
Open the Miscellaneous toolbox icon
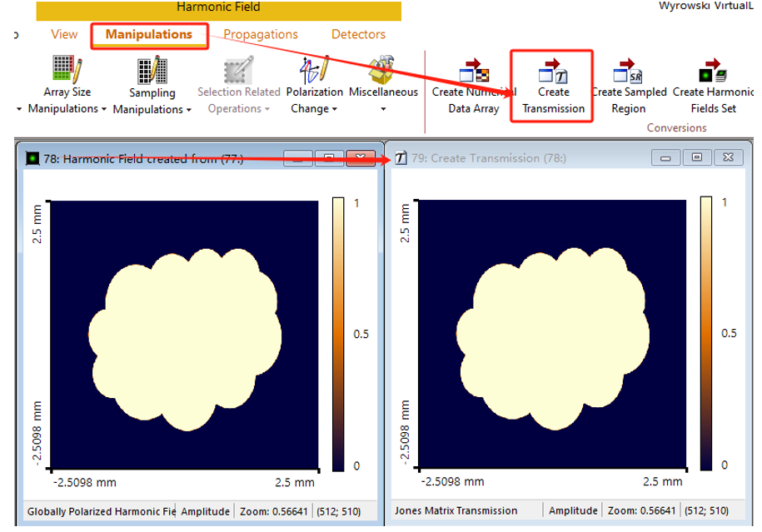pos(383,69)
